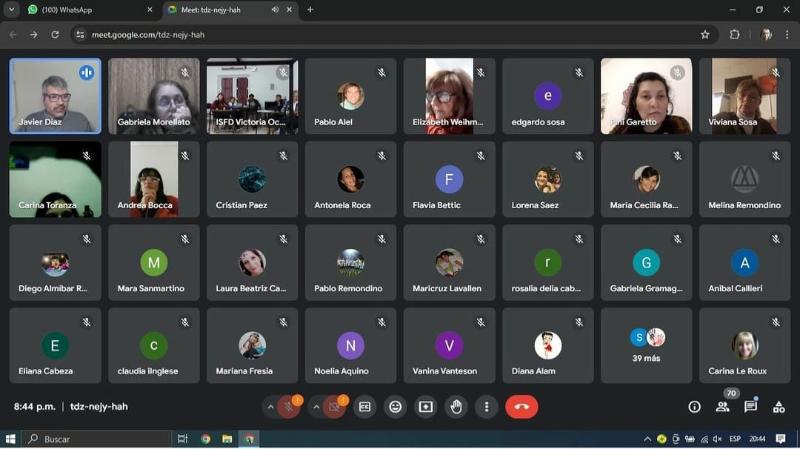The width and height of the screenshot is (800, 449).
Task: Click the raise hand icon
Action: click(x=456, y=407)
